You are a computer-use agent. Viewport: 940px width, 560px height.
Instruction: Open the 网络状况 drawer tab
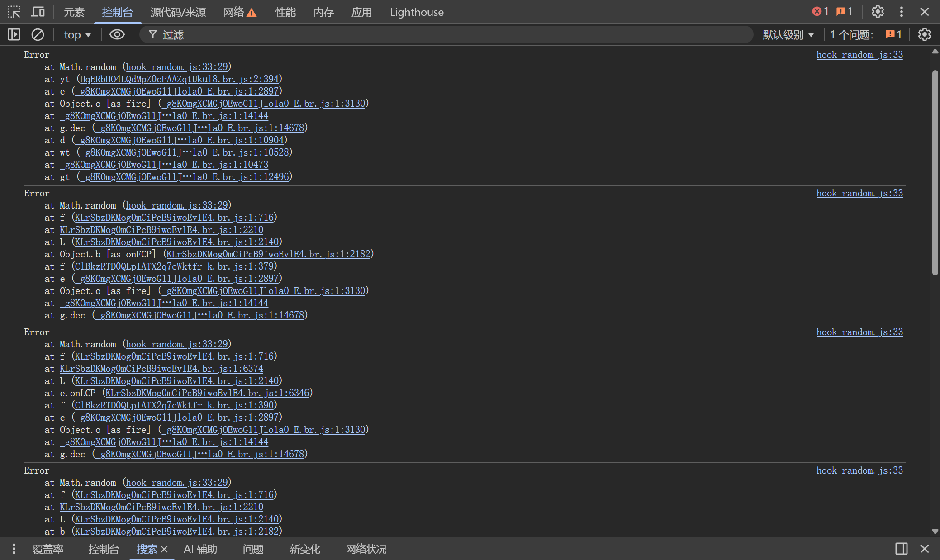(x=366, y=549)
